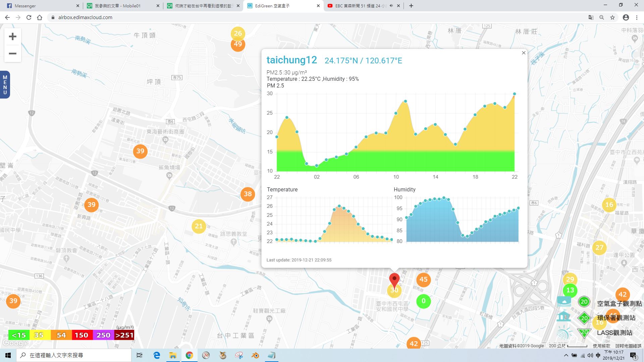Select the orange 38 marker
This screenshot has width=644, height=362.
(x=248, y=194)
